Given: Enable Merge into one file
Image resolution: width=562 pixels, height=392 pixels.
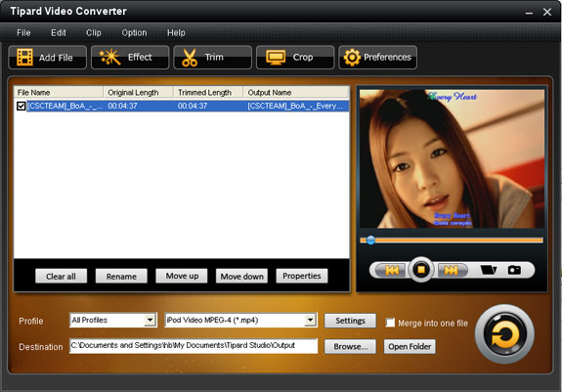Looking at the screenshot, I should tap(390, 323).
